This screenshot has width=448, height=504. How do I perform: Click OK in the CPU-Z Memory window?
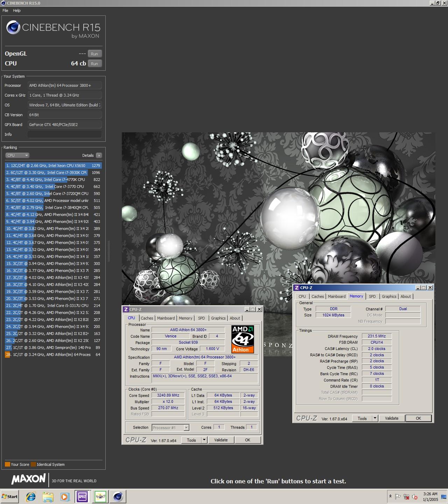[419, 419]
